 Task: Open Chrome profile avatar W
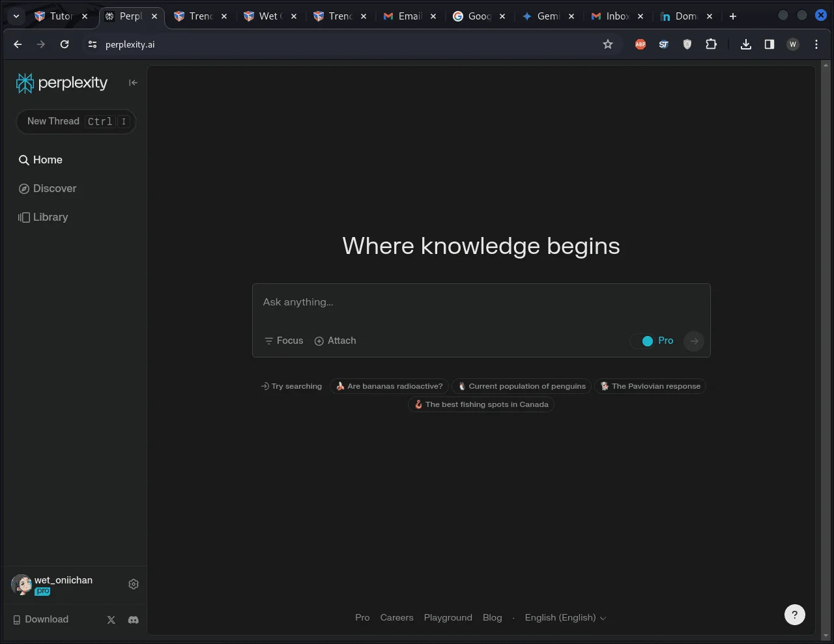pyautogui.click(x=793, y=44)
